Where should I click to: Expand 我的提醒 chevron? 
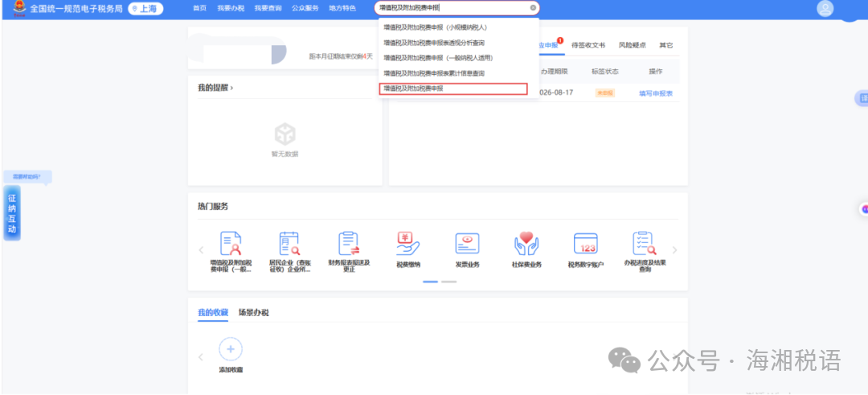coord(231,88)
